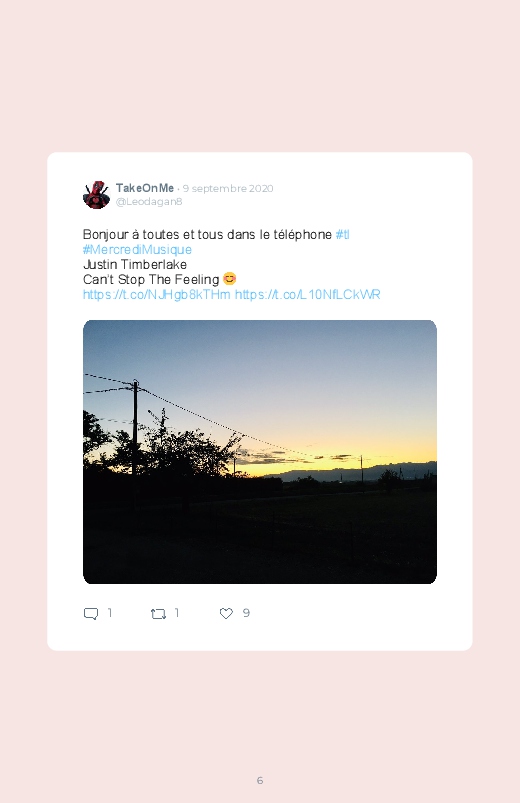The image size is (520, 803).
Task: Click the smiling emoji after Feeling
Action: click(230, 279)
